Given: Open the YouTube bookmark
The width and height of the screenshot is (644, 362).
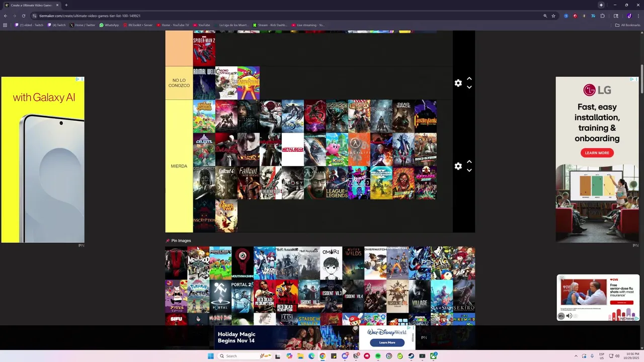Looking at the screenshot, I should click(201, 25).
